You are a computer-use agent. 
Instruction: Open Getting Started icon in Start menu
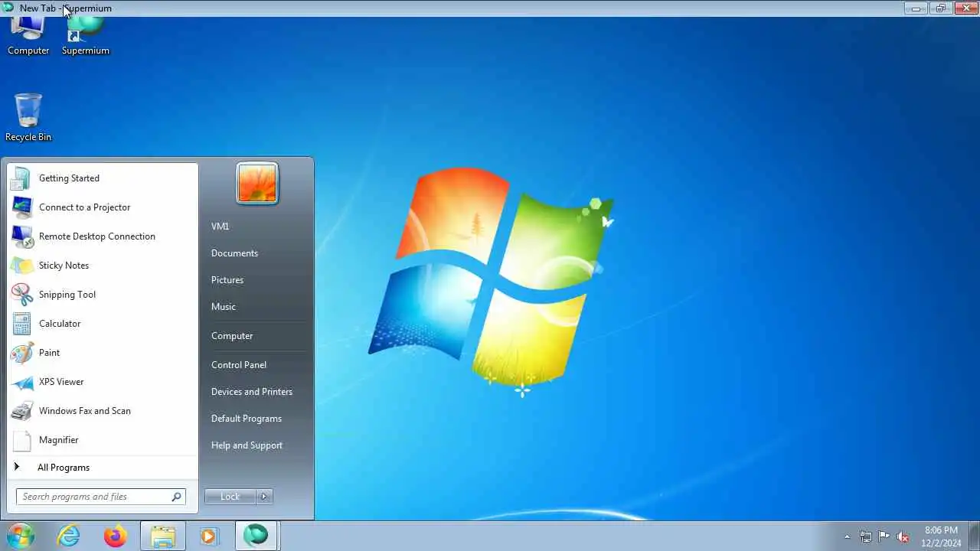point(21,178)
